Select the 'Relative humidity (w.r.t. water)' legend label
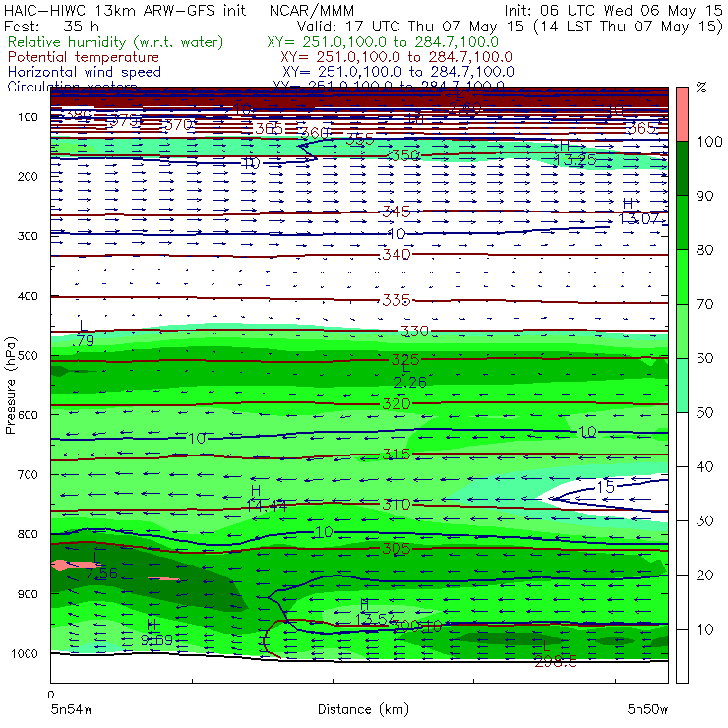Screen dimensions: 728x728 pos(116,42)
